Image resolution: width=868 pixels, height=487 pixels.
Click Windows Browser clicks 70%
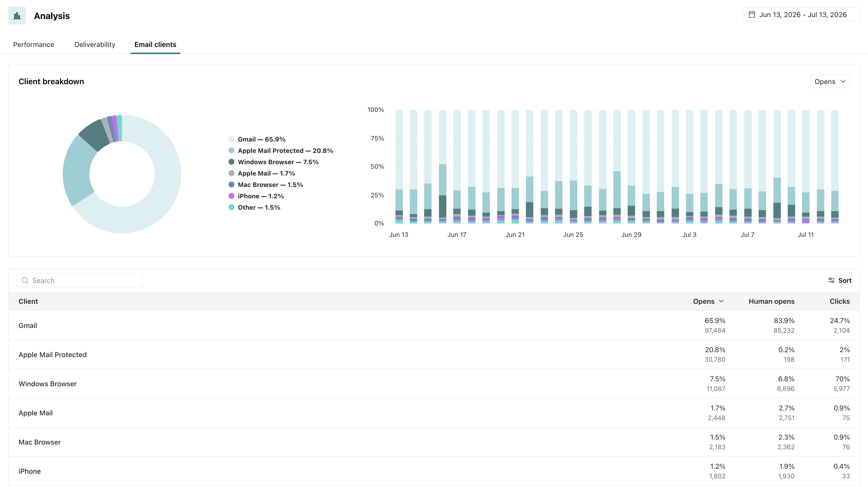pos(842,379)
